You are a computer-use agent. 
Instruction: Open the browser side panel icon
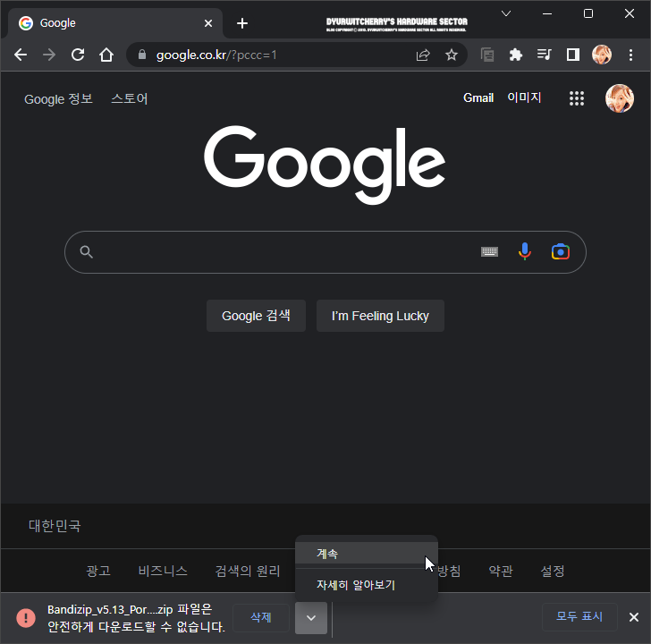(573, 55)
